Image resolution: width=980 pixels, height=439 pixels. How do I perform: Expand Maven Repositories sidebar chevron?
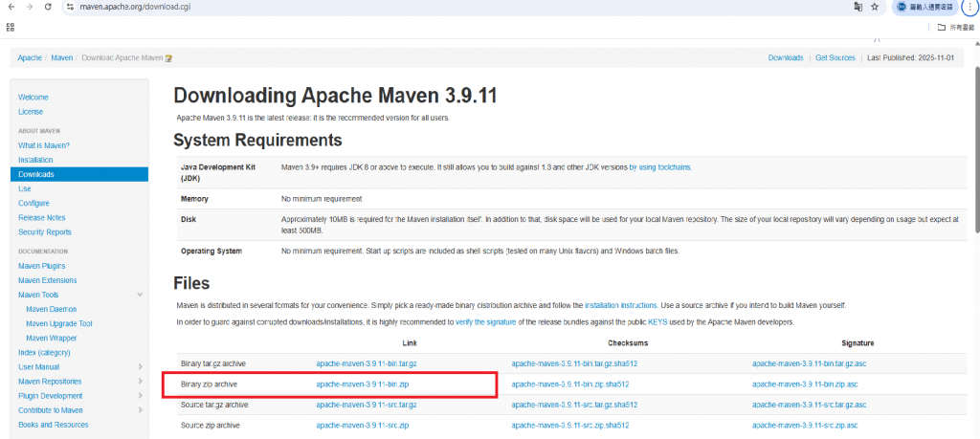click(x=140, y=381)
